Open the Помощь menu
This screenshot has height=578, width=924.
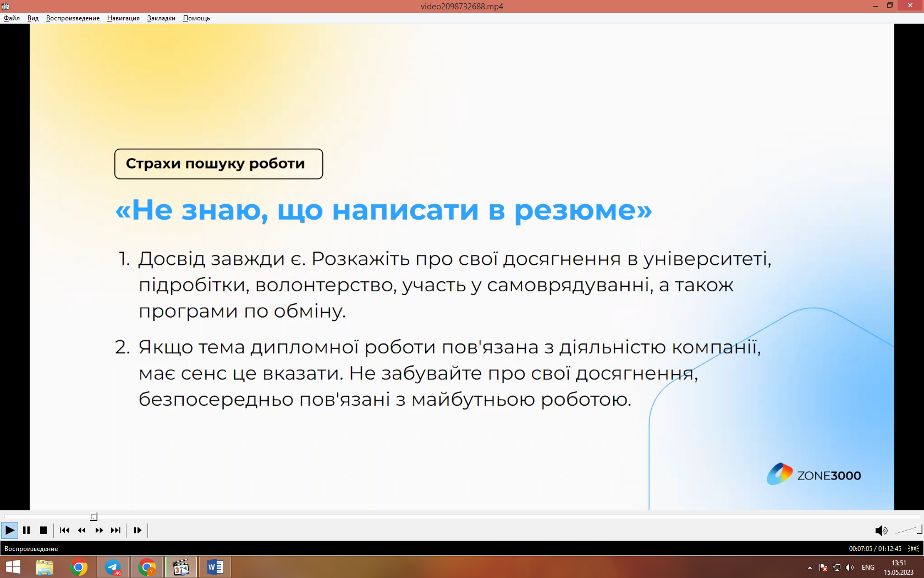(x=196, y=18)
